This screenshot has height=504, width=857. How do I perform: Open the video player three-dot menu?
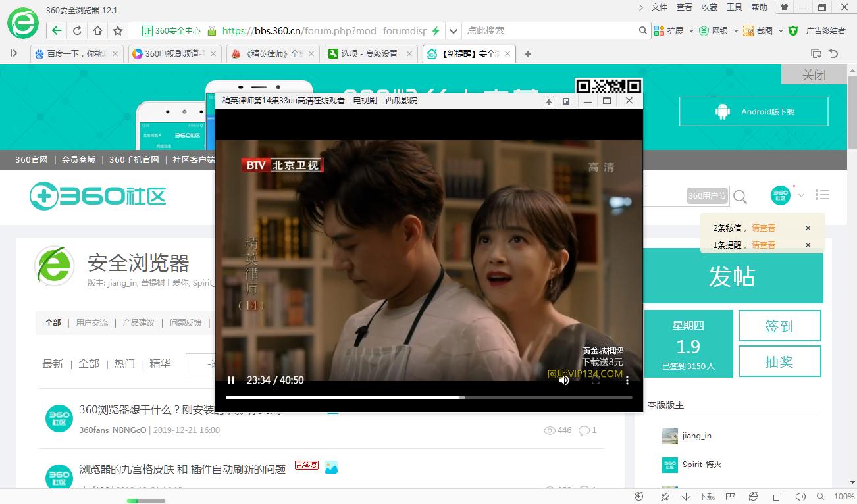click(627, 380)
